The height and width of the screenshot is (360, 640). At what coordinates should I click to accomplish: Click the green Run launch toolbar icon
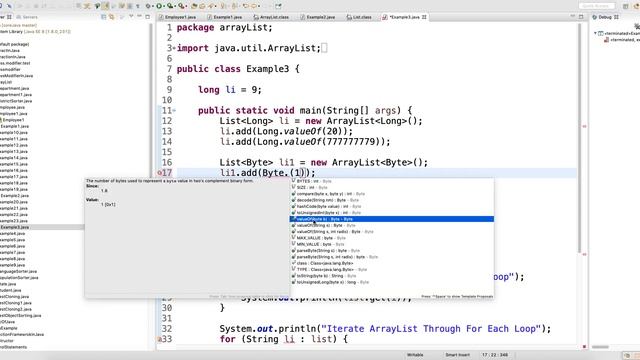point(159,6)
